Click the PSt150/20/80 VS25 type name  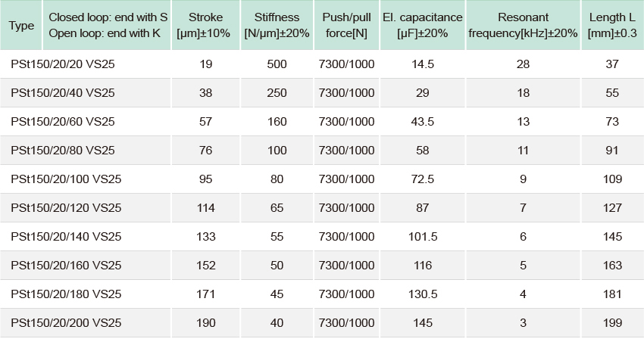click(63, 151)
